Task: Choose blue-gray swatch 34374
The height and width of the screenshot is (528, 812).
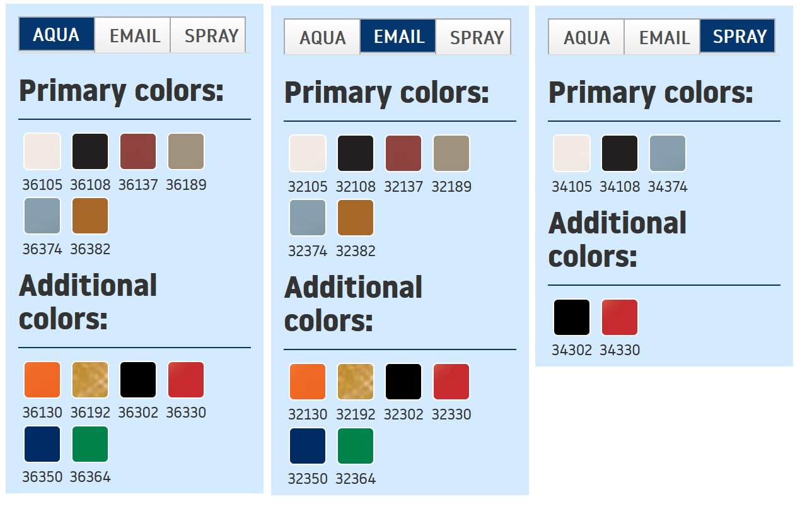Action: (668, 153)
